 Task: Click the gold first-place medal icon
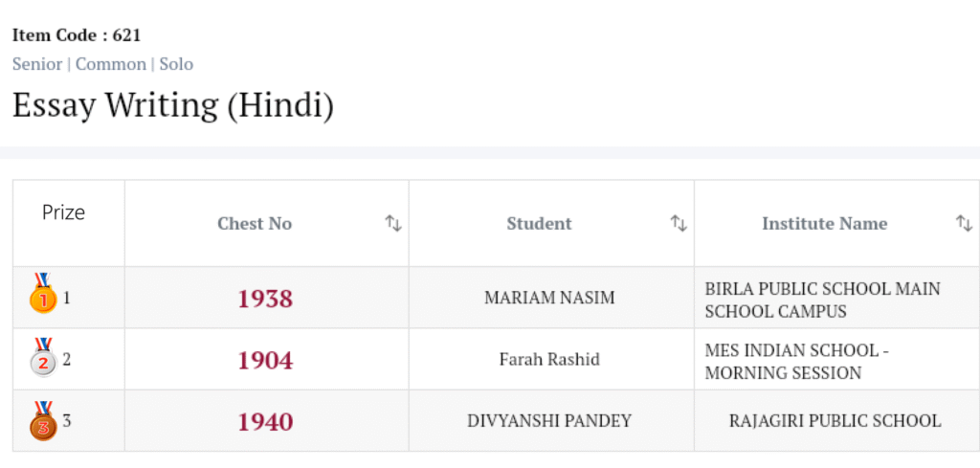[x=43, y=295]
